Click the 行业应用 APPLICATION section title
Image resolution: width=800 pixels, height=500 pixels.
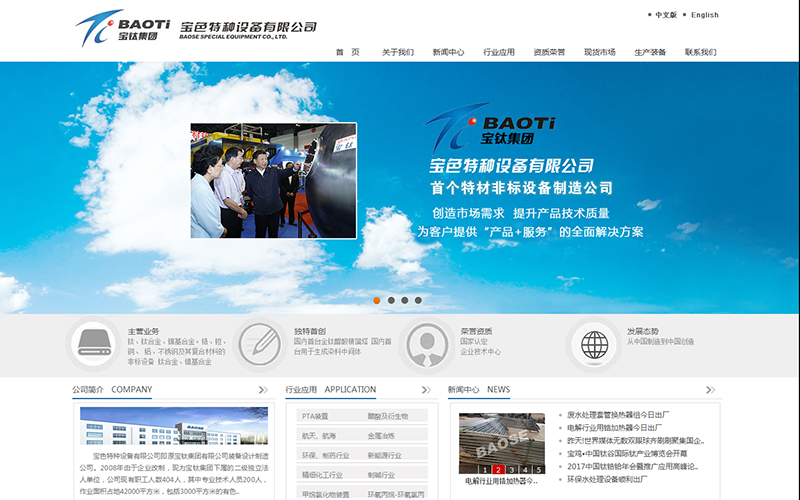[x=331, y=389]
